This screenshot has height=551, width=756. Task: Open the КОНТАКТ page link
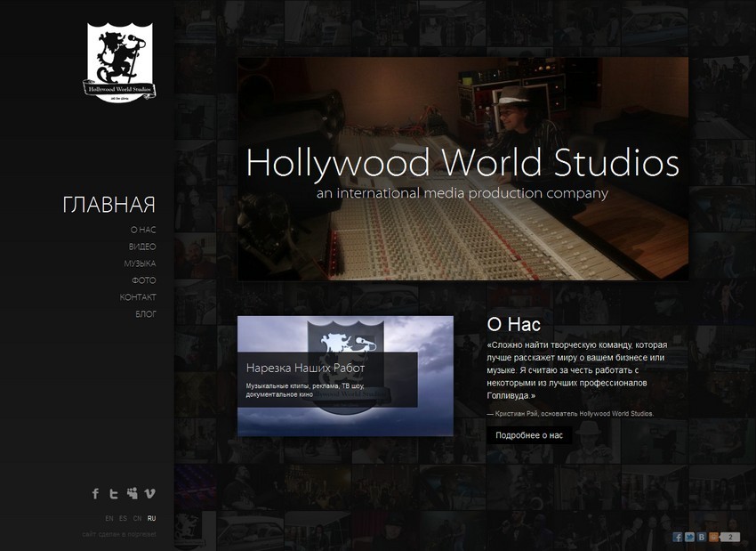140,297
